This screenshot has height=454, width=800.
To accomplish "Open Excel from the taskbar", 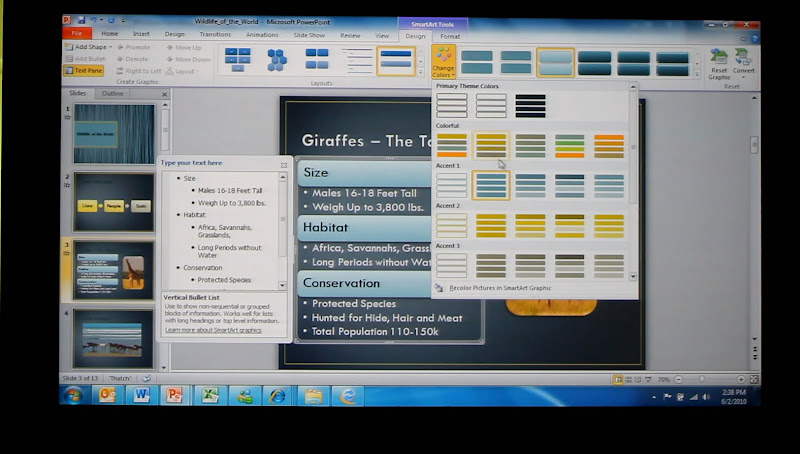I will pyautogui.click(x=210, y=396).
